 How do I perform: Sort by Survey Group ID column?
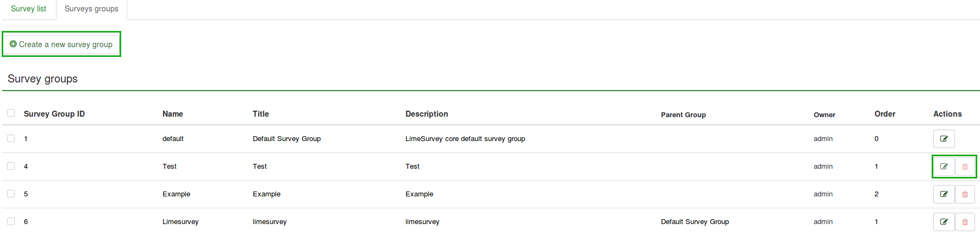54,114
